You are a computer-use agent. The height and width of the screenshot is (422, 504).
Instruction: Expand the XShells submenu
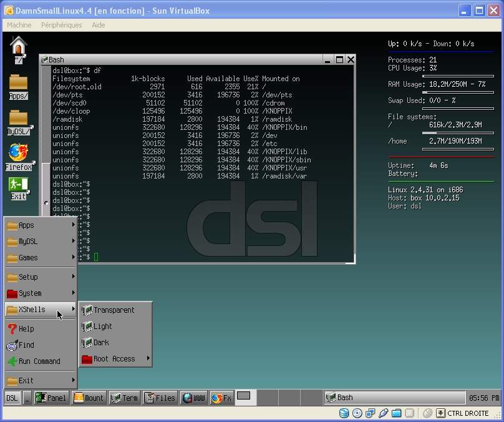tap(41, 310)
